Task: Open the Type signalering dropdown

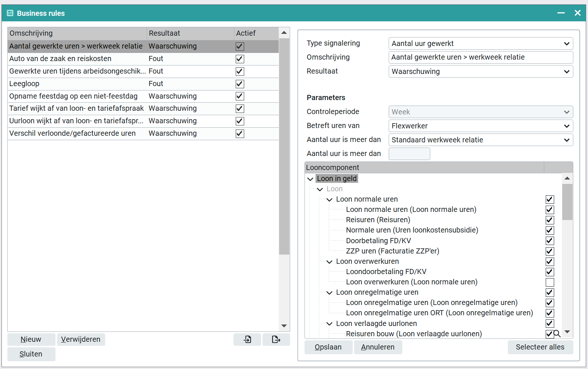Action: (x=481, y=43)
